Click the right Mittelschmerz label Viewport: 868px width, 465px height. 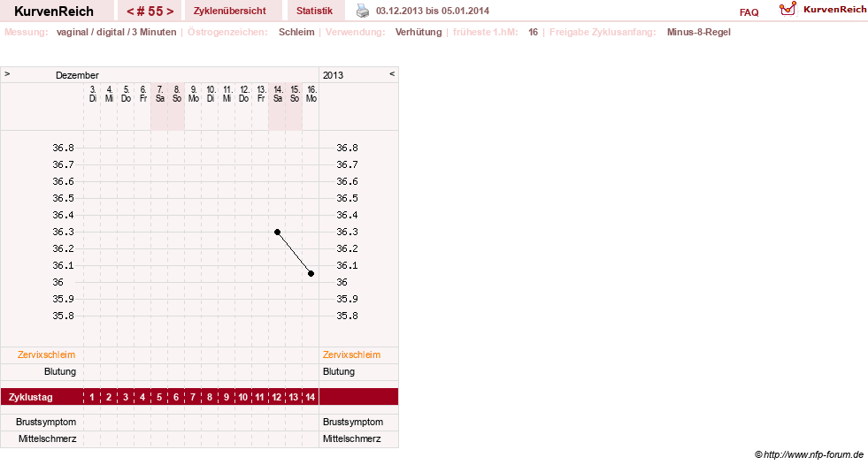(x=351, y=438)
